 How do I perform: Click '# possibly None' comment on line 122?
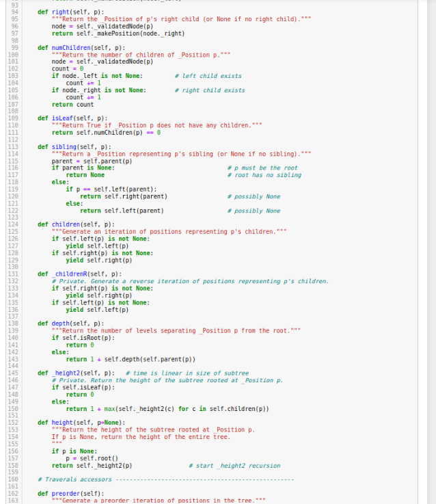(x=254, y=211)
